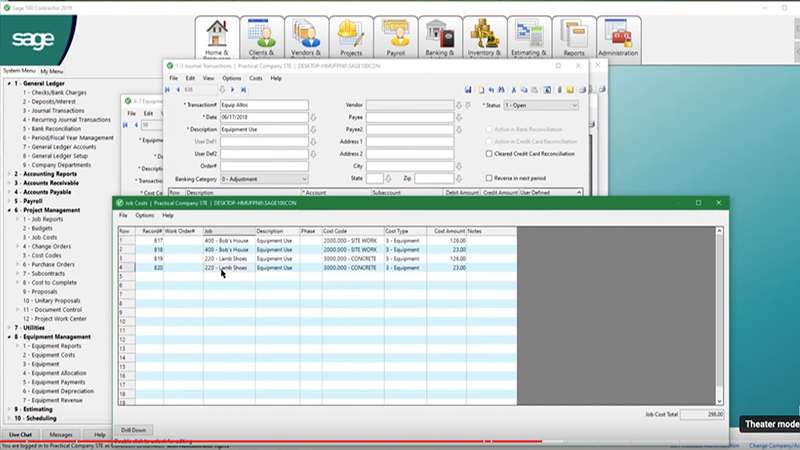Open the Projects hard hat icon
Screen dimensions: 800x450
pyautogui.click(x=351, y=38)
